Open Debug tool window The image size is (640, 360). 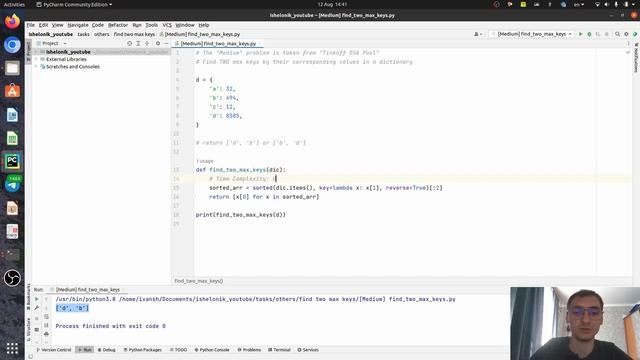click(x=107, y=350)
